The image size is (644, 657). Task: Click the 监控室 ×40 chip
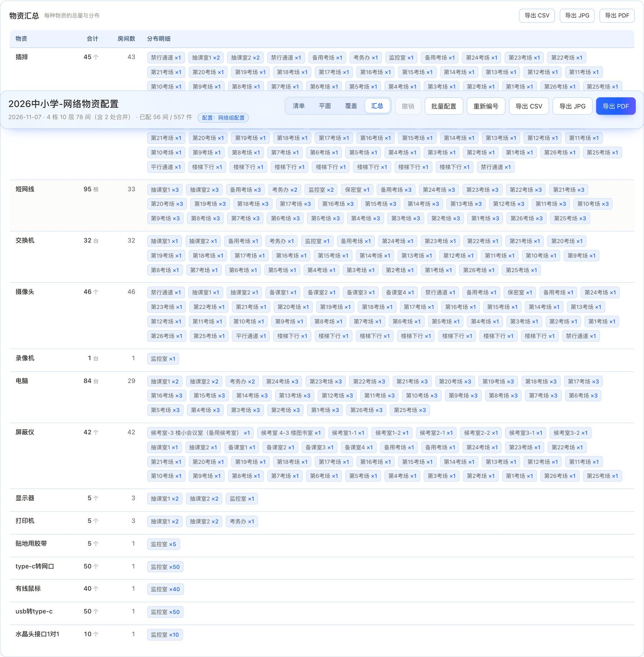click(x=165, y=589)
